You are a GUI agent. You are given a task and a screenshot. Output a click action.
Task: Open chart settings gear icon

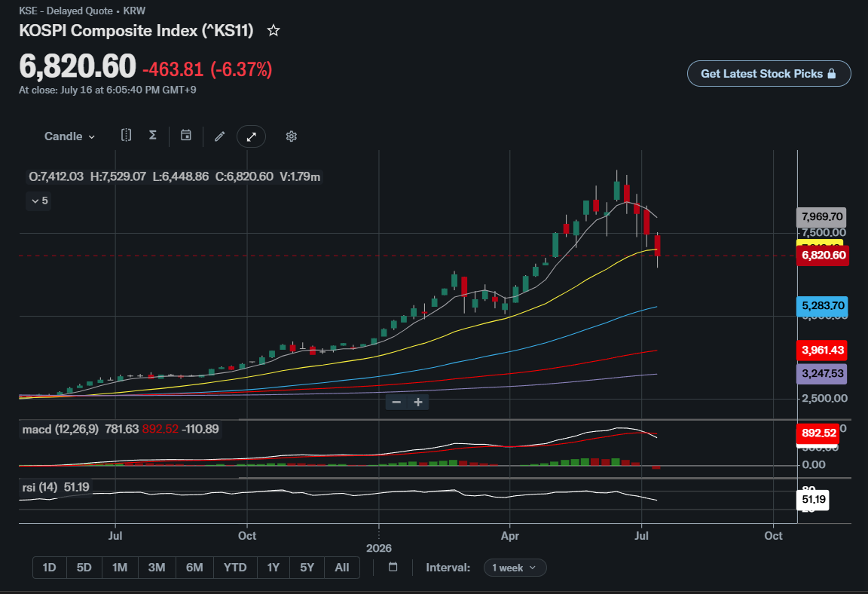tap(291, 136)
